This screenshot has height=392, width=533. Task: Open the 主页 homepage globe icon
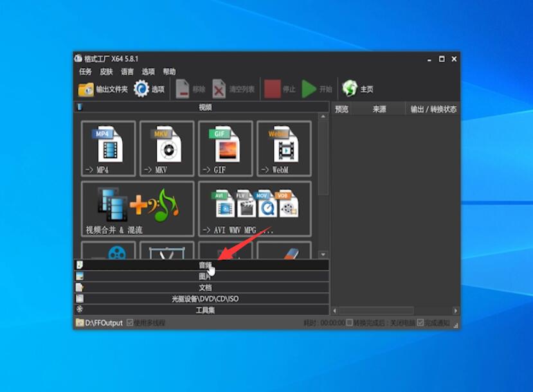pyautogui.click(x=350, y=89)
